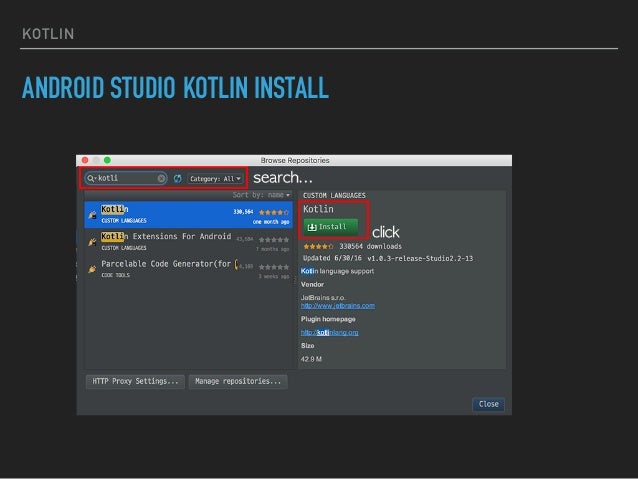Open the jetbrains.com vendor link
Viewport: 638px width, 479px height.
(338, 304)
